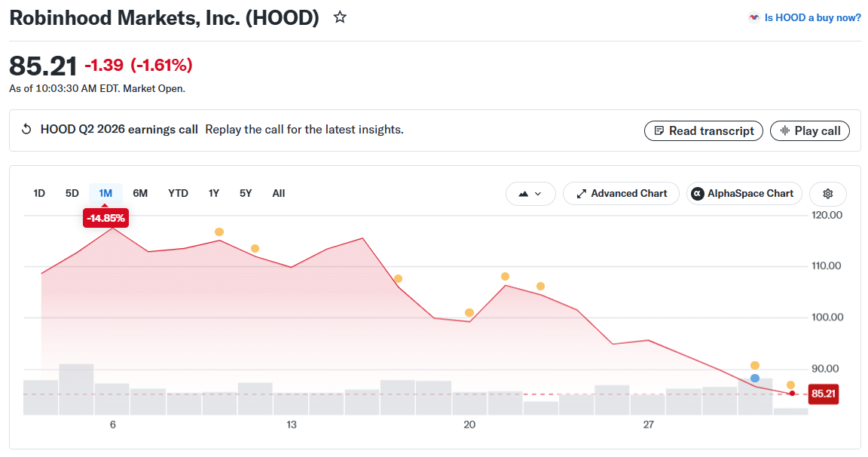Viewport: 868px width, 457px height.
Task: Click the red current price dot on chart
Action: pos(792,394)
